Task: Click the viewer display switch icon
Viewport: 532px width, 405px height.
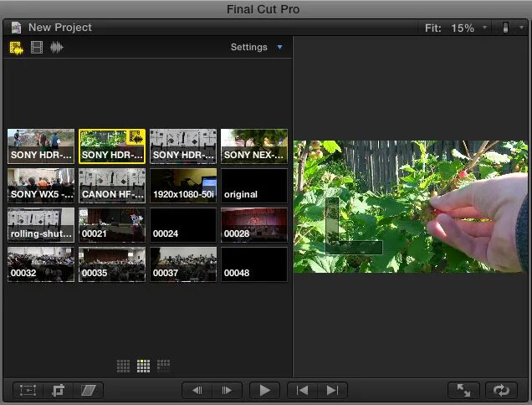Action: (x=505, y=27)
